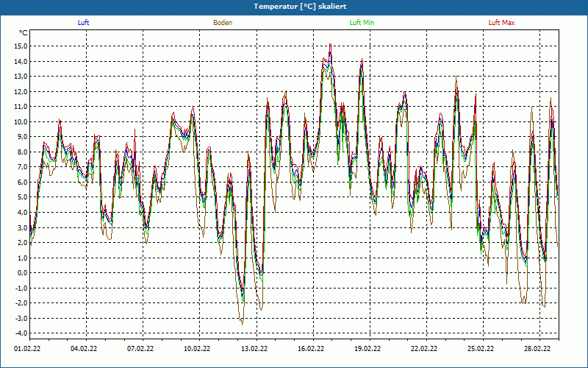Image resolution: width=588 pixels, height=368 pixels.
Task: Click the chart title Temperatur [°C] skaliert
Action: click(x=300, y=7)
